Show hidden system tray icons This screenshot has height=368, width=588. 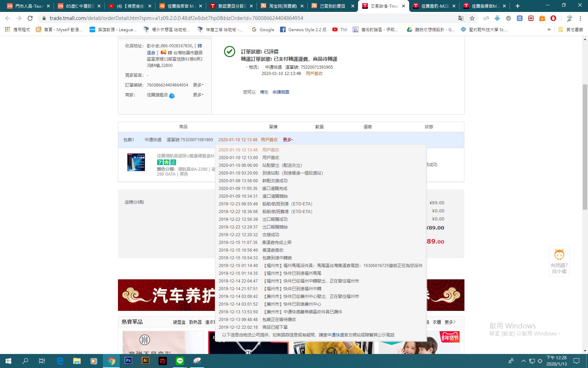point(523,361)
